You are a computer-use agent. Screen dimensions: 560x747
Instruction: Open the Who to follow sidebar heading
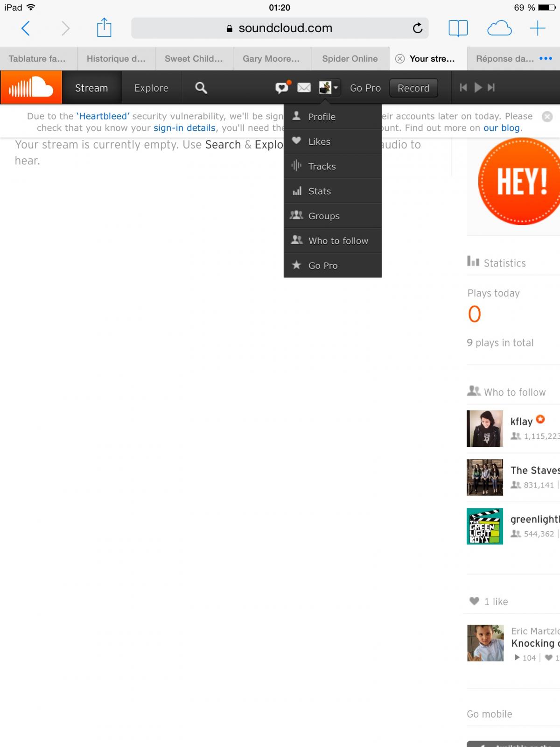point(506,392)
